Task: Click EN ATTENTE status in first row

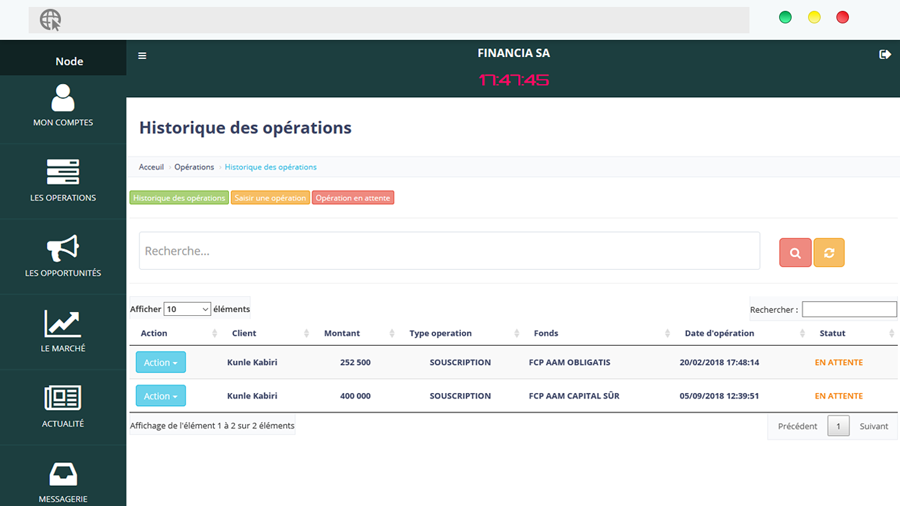Action: tap(839, 363)
